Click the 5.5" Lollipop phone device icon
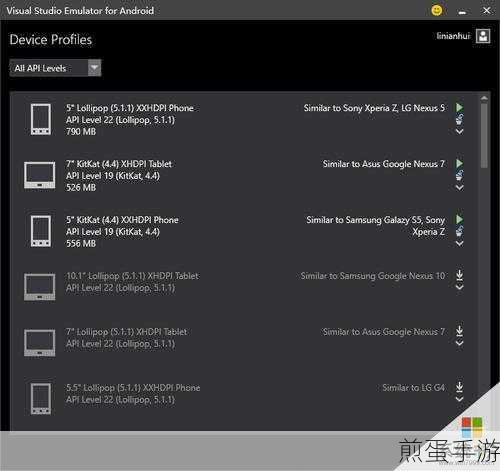Viewport: 500px width, 471px height. tap(41, 399)
